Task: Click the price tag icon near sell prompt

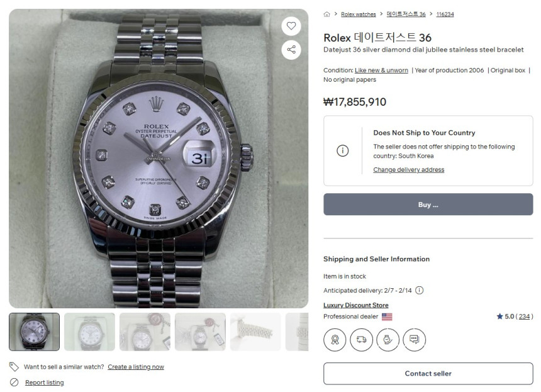Action: pyautogui.click(x=14, y=367)
